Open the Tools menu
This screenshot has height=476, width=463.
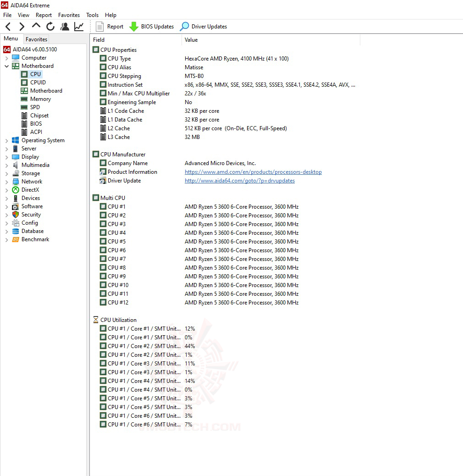pos(92,15)
